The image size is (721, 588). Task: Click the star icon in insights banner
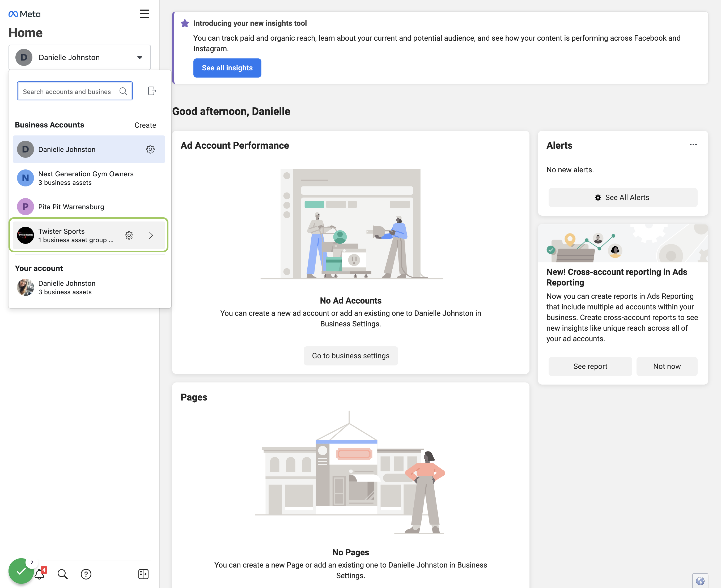click(x=185, y=23)
